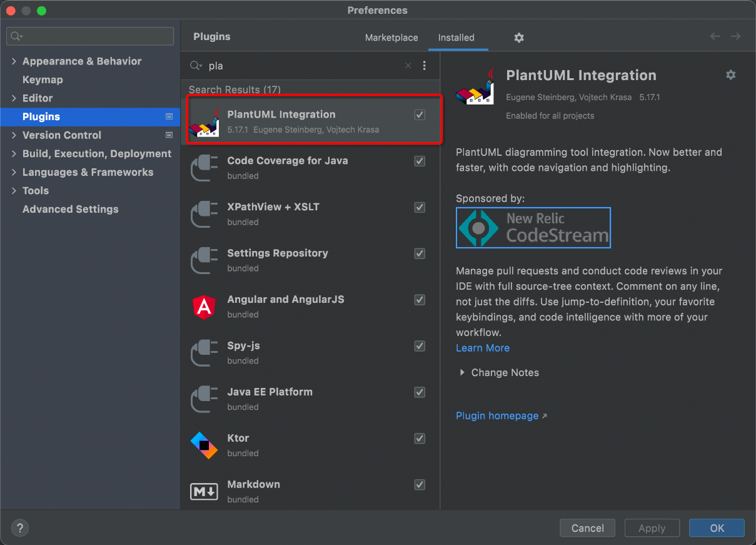Image resolution: width=756 pixels, height=545 pixels.
Task: Uncheck the Ktor plugin checkbox
Action: (420, 439)
